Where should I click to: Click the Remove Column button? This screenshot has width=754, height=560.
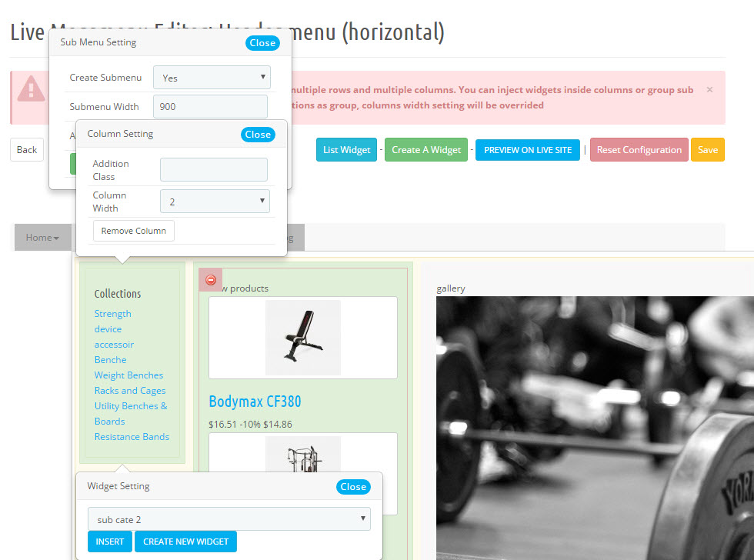(134, 231)
